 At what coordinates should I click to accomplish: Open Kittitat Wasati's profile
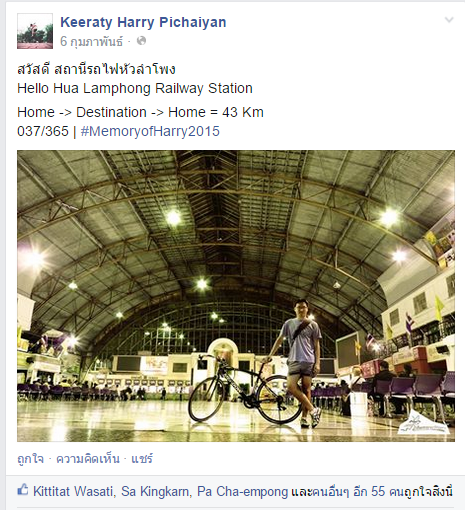[x=74, y=491]
